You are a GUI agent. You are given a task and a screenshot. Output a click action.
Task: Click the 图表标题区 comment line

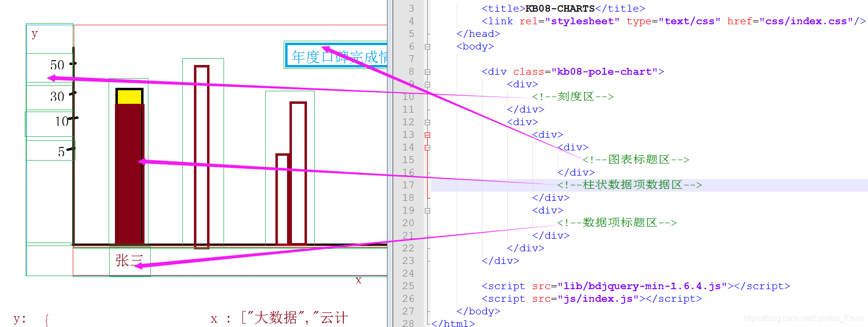point(636,160)
